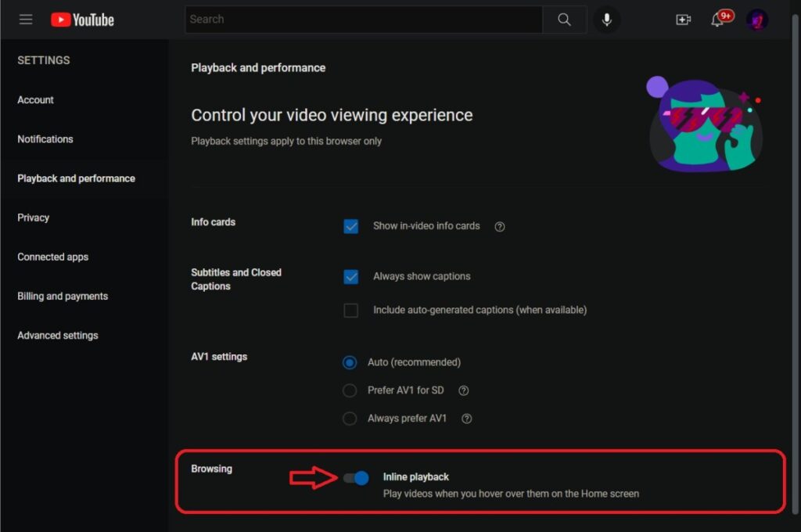The width and height of the screenshot is (801, 532).
Task: Enable auto-generated captions checkbox
Action: pos(350,310)
